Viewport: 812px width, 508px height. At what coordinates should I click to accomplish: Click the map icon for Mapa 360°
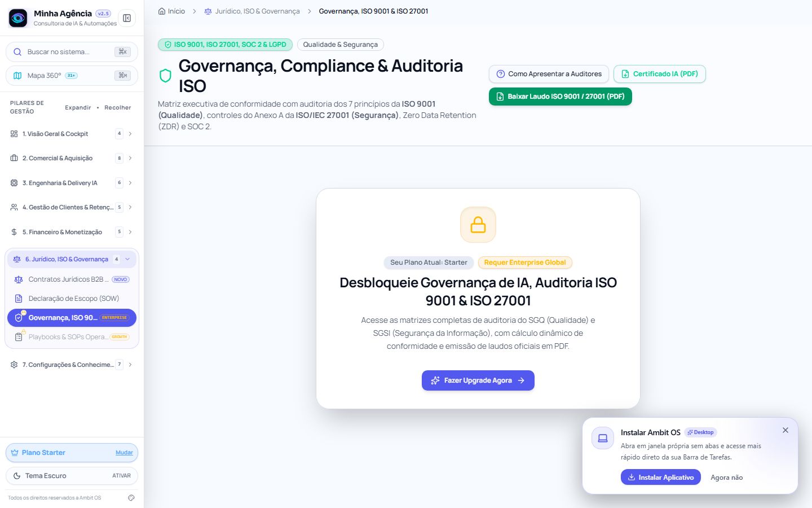point(17,76)
